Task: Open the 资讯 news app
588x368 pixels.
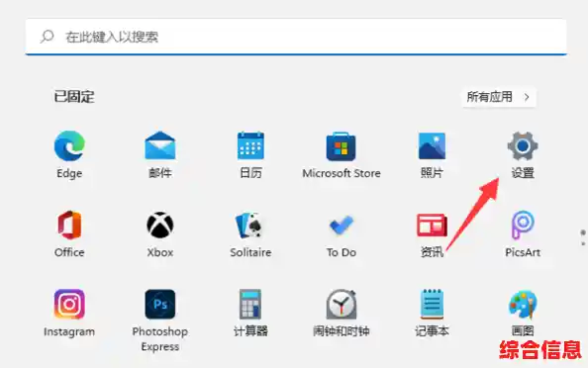Action: [432, 226]
